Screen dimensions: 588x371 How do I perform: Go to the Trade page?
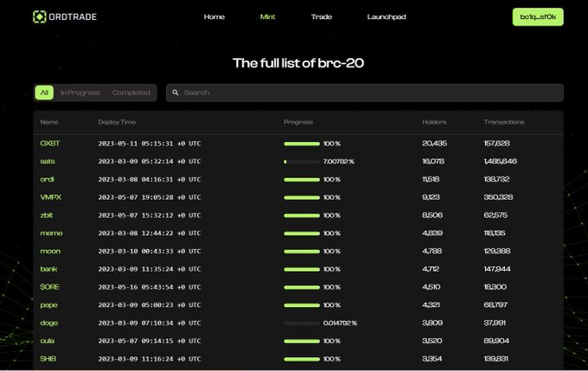pos(322,17)
